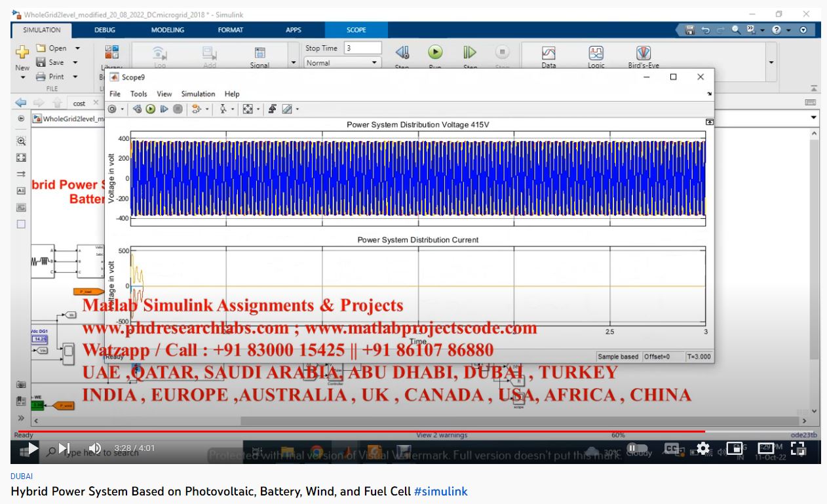Screen dimensions: 827x504
Task: Click the Scope9 green run icon
Action: point(151,109)
